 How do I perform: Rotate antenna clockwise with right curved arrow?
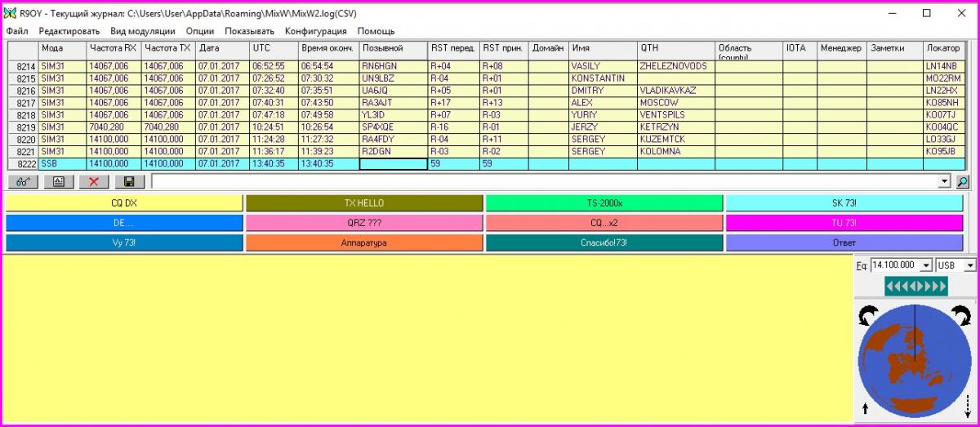tap(962, 312)
